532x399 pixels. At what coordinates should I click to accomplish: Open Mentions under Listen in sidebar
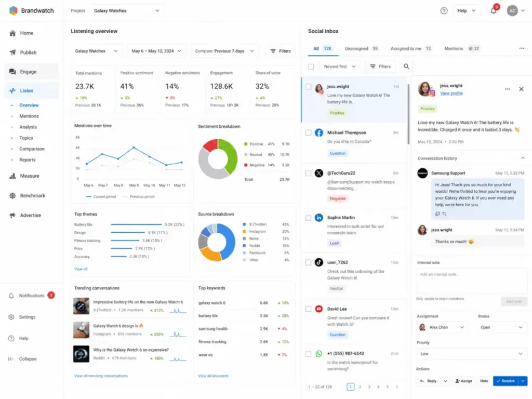coord(29,116)
